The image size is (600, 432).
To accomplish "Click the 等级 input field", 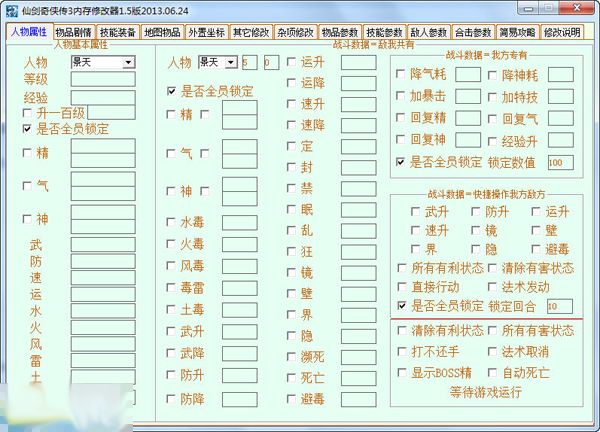I will [103, 79].
